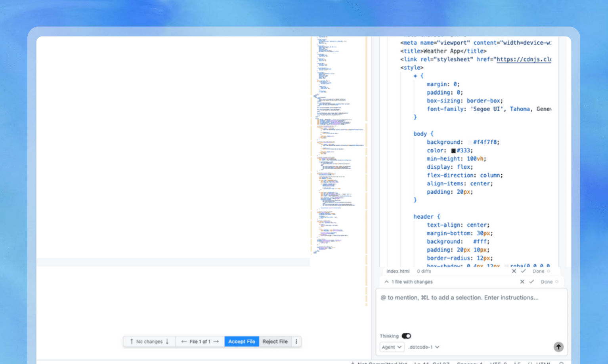Click the Reject File button
608x364 pixels.
(x=275, y=341)
